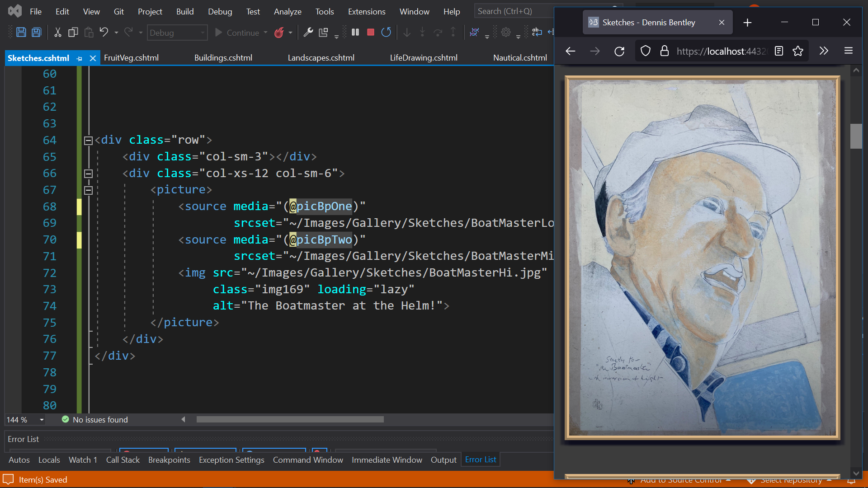Collapse the div row block at line 64

point(89,141)
